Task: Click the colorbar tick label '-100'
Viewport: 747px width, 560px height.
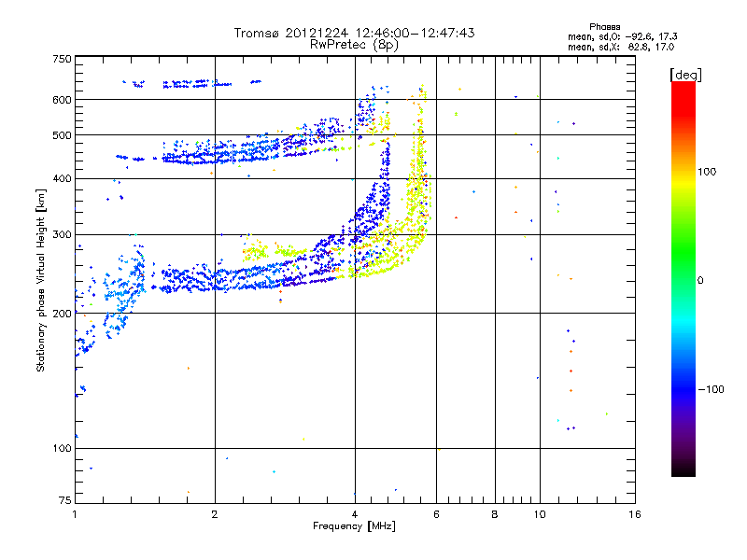Action: pyautogui.click(x=711, y=389)
